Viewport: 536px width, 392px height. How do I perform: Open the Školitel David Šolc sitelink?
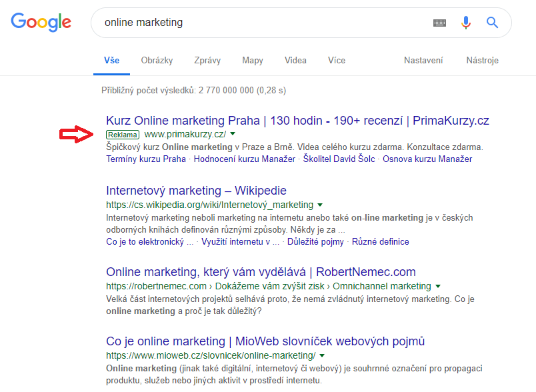[x=339, y=159]
